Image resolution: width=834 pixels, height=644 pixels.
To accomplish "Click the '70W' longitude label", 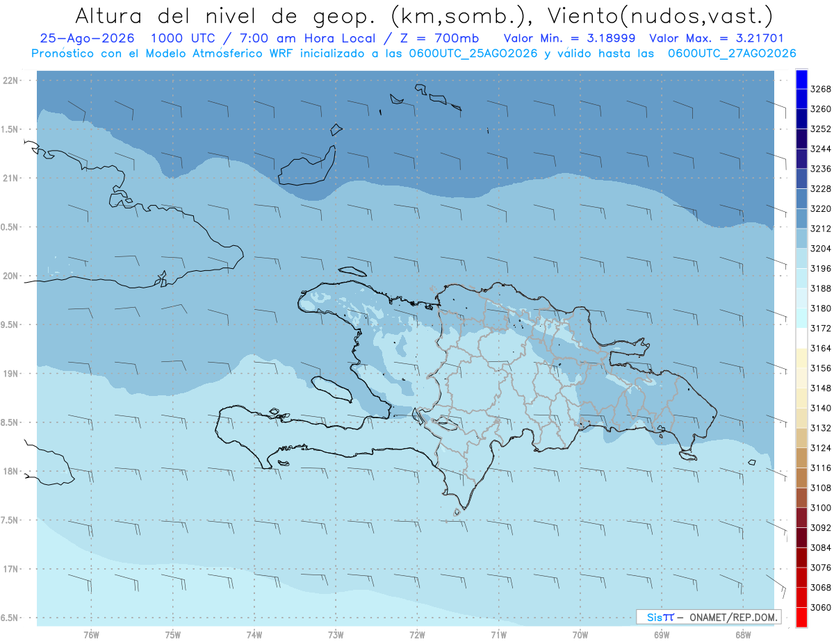I will pyautogui.click(x=580, y=635).
